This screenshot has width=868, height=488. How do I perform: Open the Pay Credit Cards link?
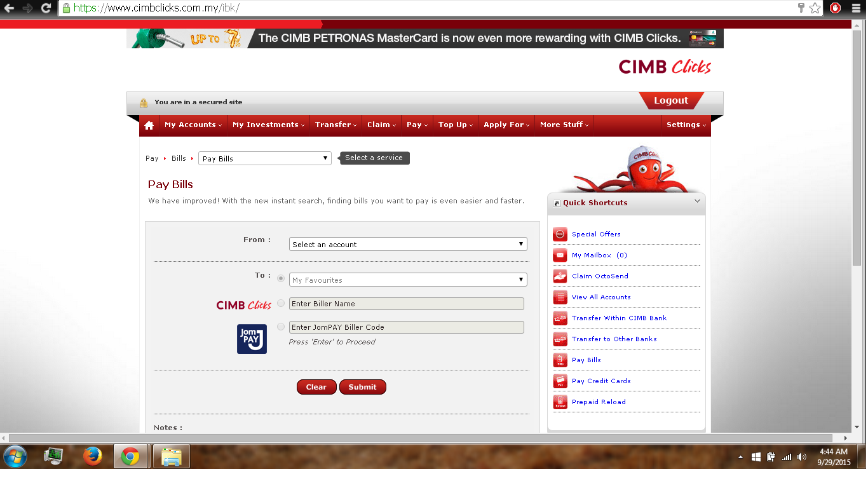tap(601, 381)
